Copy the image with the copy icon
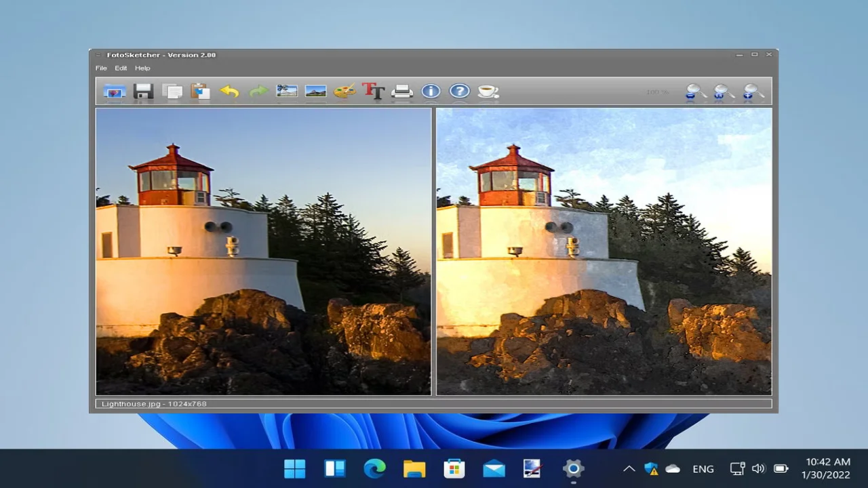The height and width of the screenshot is (488, 868). tap(172, 91)
